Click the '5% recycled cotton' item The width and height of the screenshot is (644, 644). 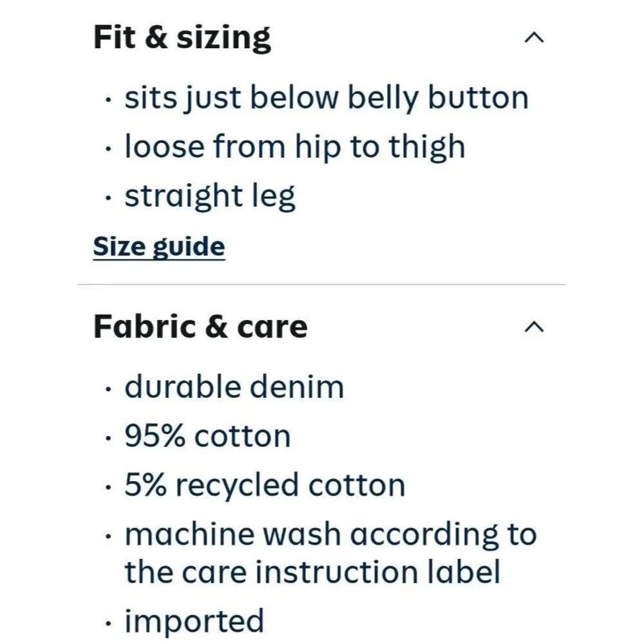(x=265, y=485)
